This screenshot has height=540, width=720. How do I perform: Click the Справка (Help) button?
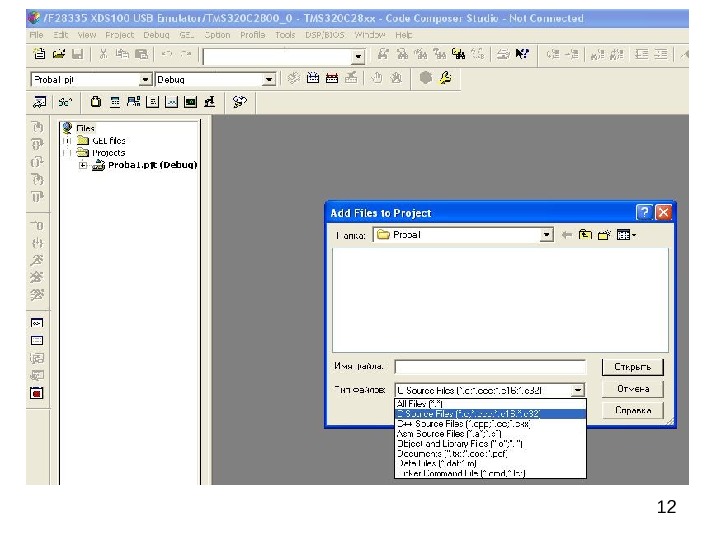(633, 410)
